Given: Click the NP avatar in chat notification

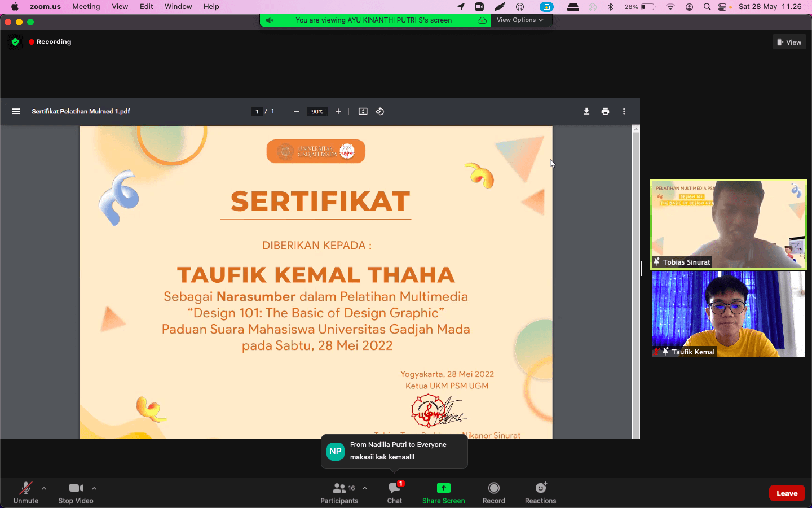Looking at the screenshot, I should tap(336, 451).
